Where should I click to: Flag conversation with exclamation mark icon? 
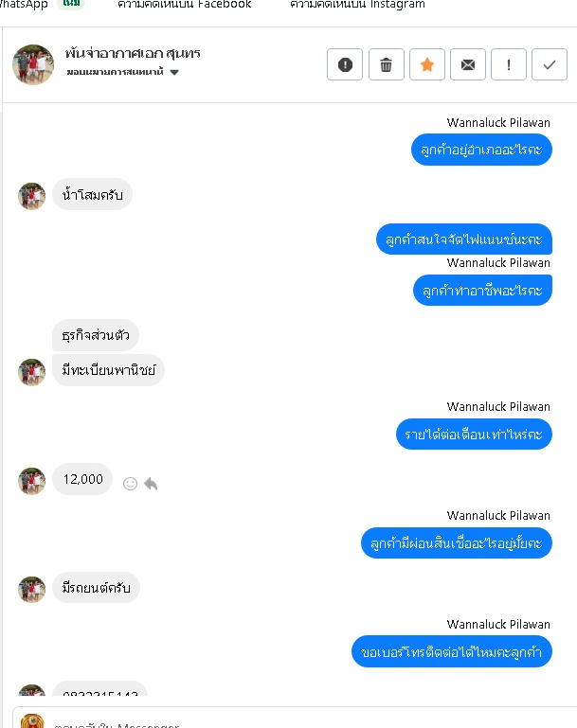pos(509,64)
